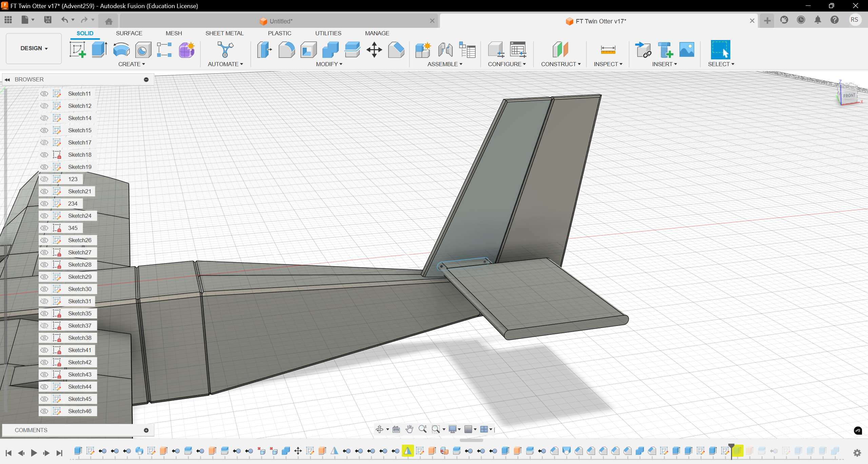The height and width of the screenshot is (464, 868).
Task: Click the Insert Derive icon
Action: coord(643,50)
